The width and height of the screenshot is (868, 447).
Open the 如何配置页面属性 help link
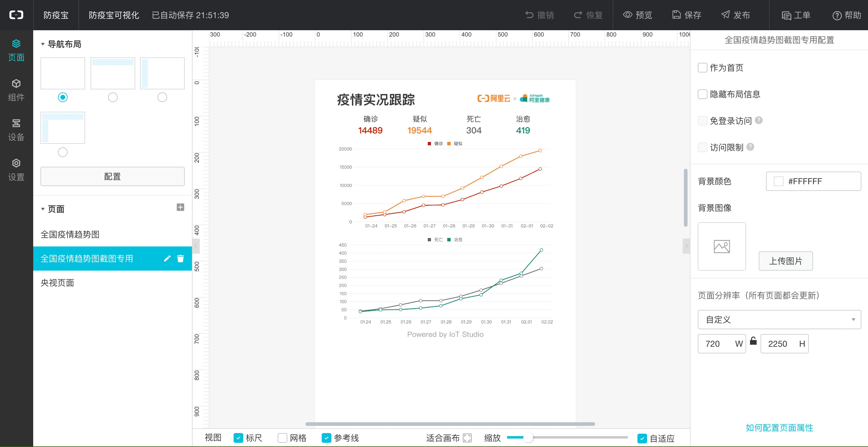pos(779,427)
